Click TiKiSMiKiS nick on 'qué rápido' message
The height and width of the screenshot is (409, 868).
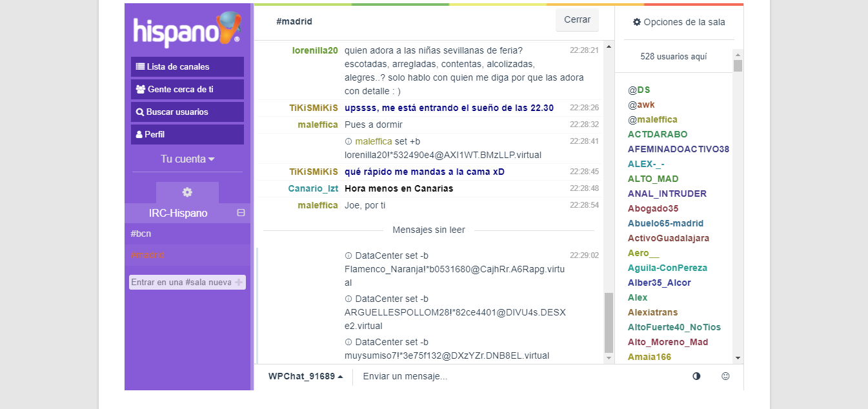tap(314, 172)
